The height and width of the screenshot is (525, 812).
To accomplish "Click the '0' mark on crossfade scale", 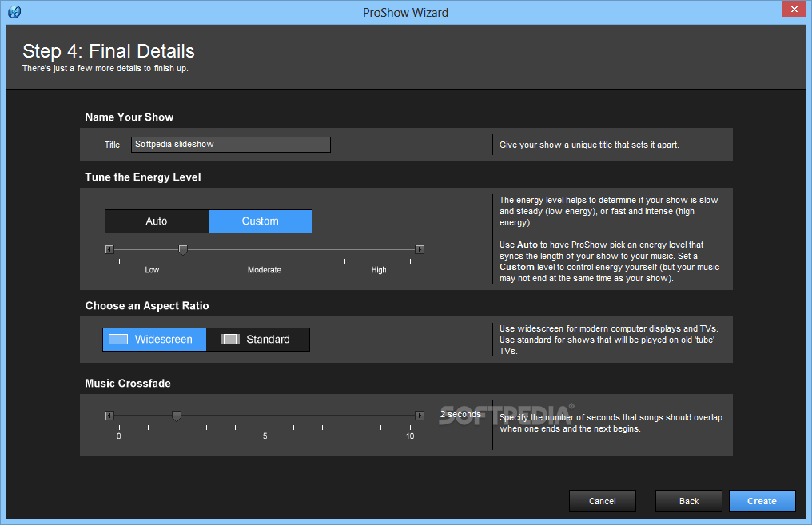I will coord(118,436).
